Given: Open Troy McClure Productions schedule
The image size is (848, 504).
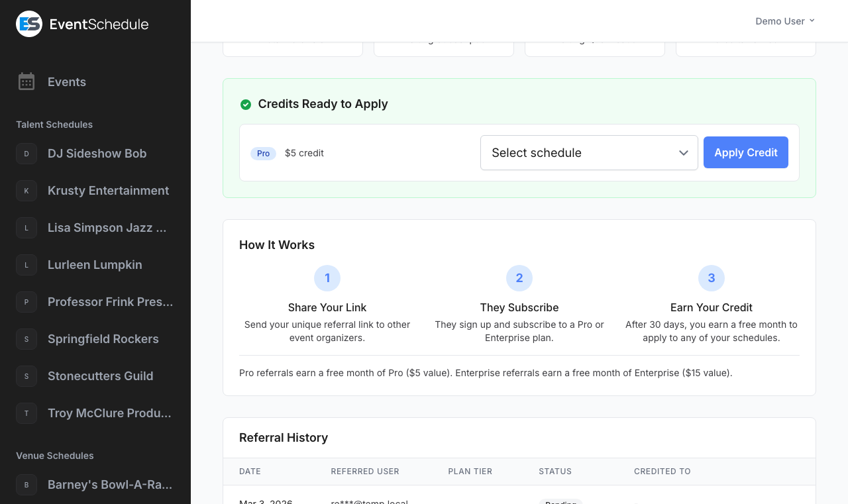Looking at the screenshot, I should click(109, 413).
